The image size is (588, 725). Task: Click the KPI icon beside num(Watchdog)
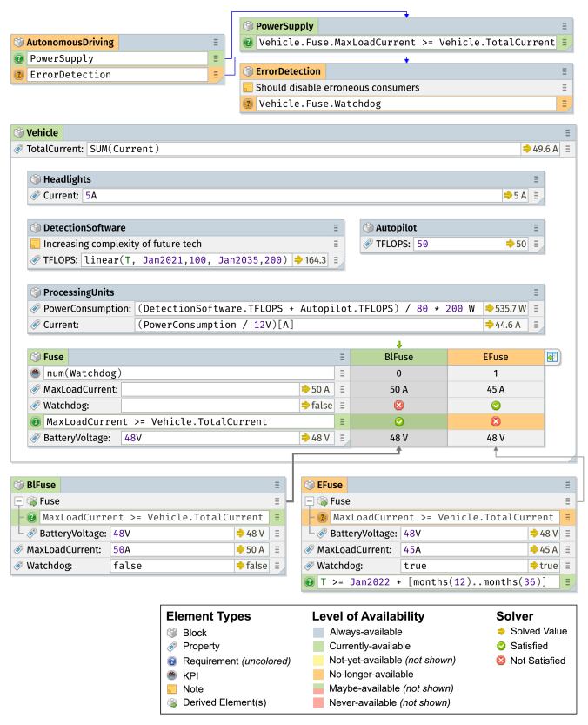point(35,373)
